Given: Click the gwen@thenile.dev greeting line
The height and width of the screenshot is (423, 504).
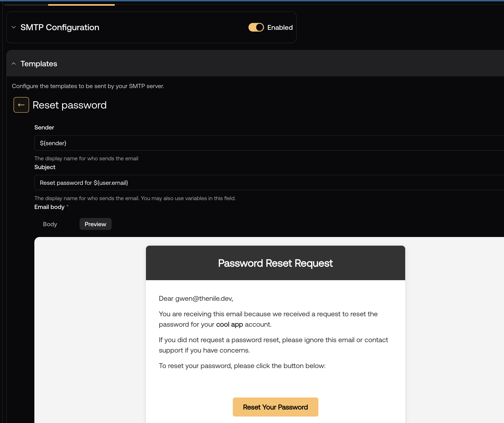Looking at the screenshot, I should (x=196, y=298).
